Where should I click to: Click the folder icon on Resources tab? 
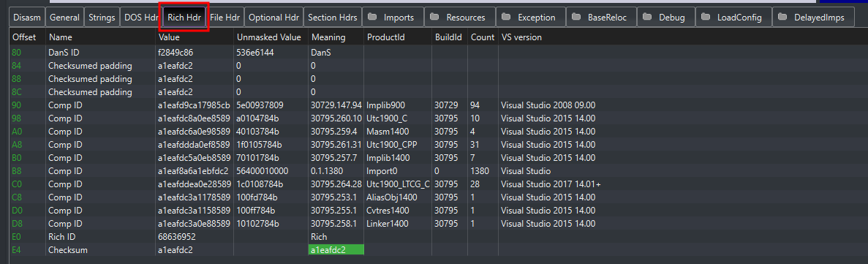tap(434, 17)
